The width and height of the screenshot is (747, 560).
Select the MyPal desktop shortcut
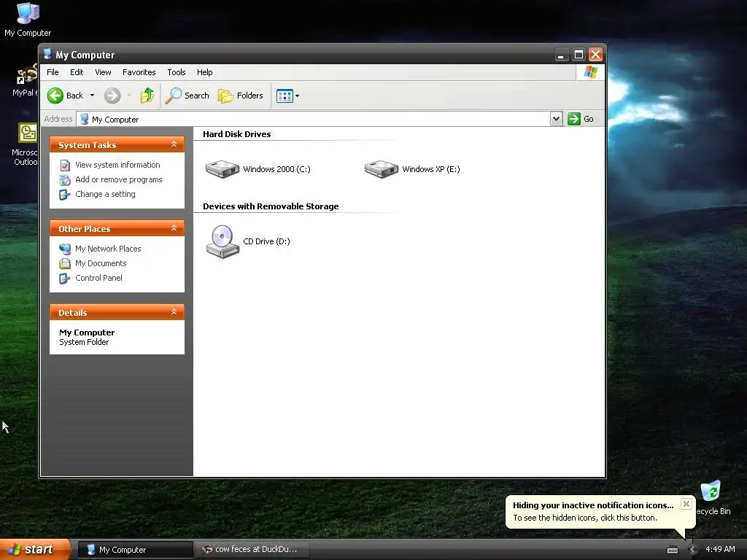24,79
